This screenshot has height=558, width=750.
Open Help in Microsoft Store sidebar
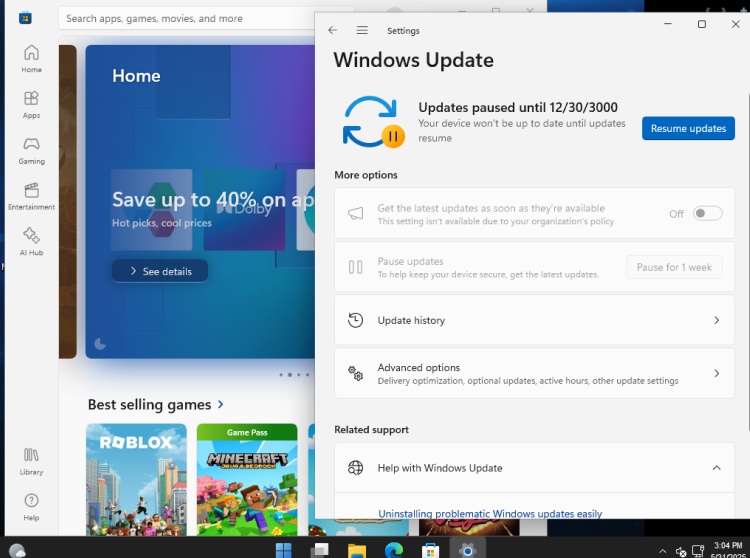pyautogui.click(x=31, y=507)
